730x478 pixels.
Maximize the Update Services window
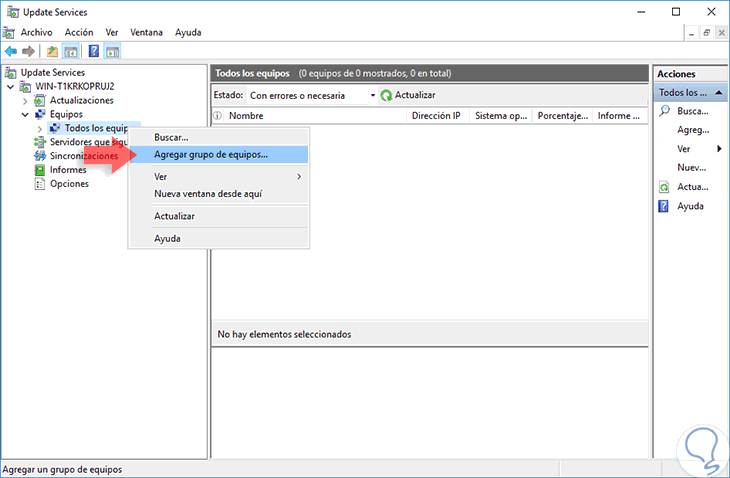(676, 12)
